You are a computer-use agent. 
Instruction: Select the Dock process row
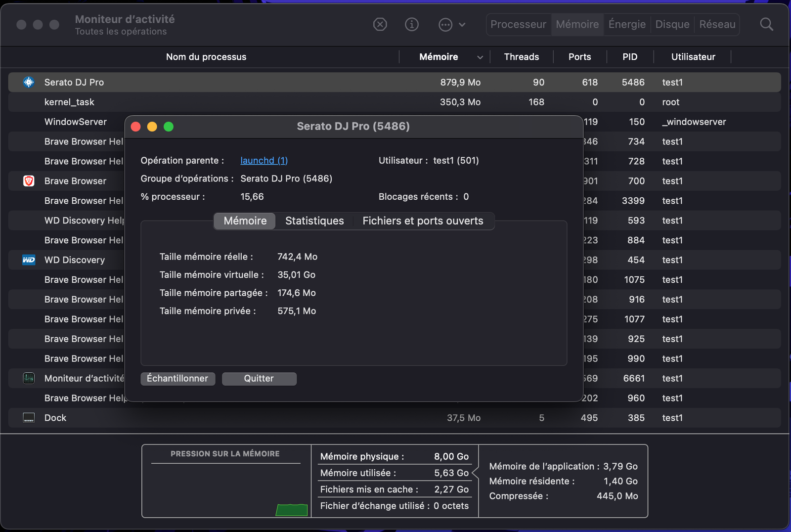click(395, 418)
